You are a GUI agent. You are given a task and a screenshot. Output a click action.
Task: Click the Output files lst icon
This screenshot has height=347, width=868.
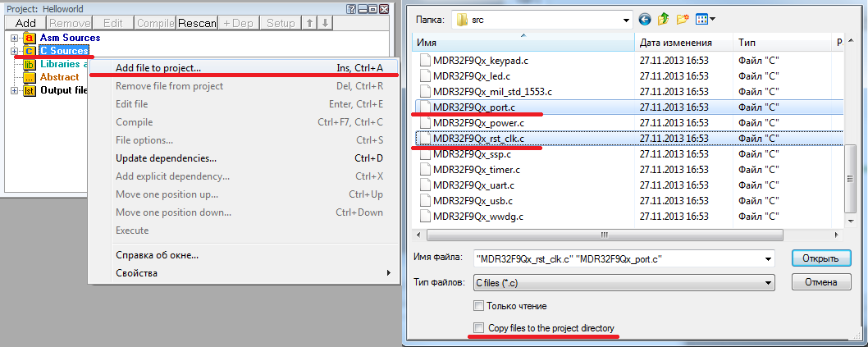30,90
